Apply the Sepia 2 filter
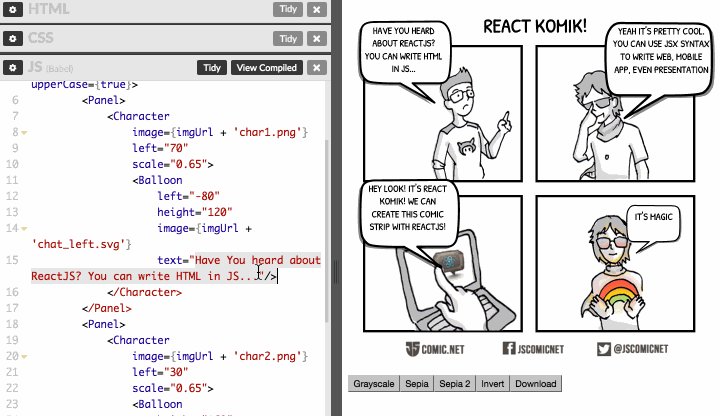This screenshot has height=416, width=720. [455, 383]
